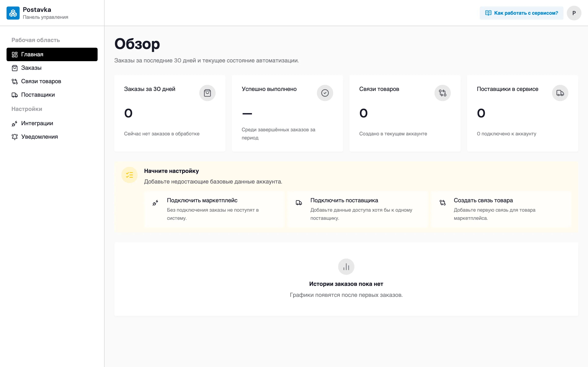Click Как работать с сервисом? button
This screenshot has height=367, width=588.
521,13
